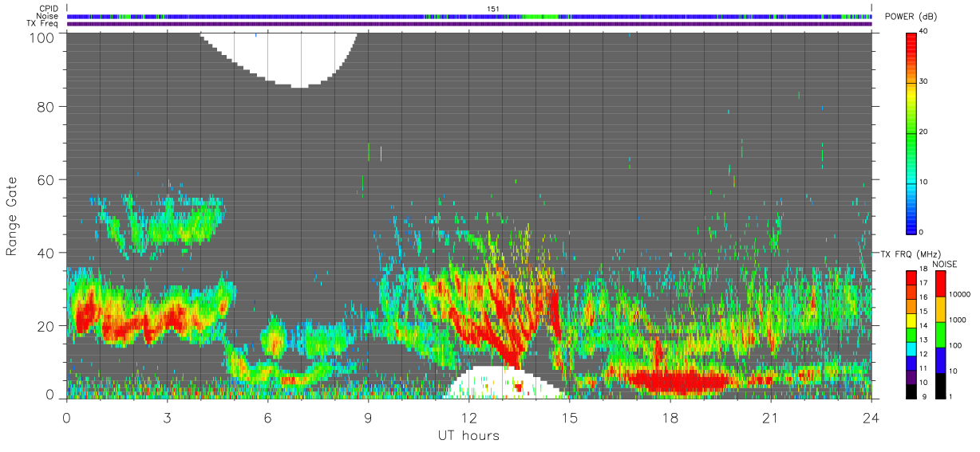Click the 1000 tick on the NOISE scale

click(x=957, y=320)
